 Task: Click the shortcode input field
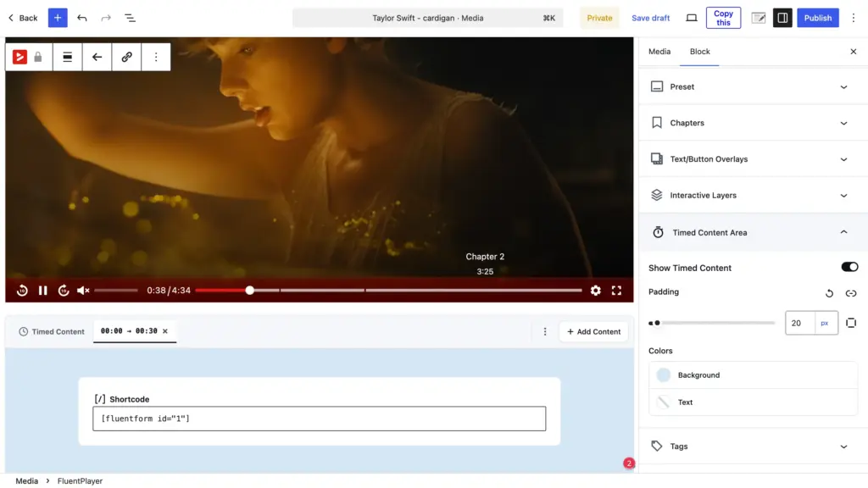[319, 419]
